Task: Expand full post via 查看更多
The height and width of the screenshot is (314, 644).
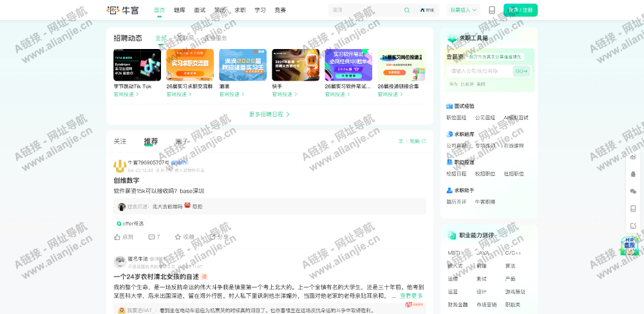Action: pyautogui.click(x=411, y=296)
